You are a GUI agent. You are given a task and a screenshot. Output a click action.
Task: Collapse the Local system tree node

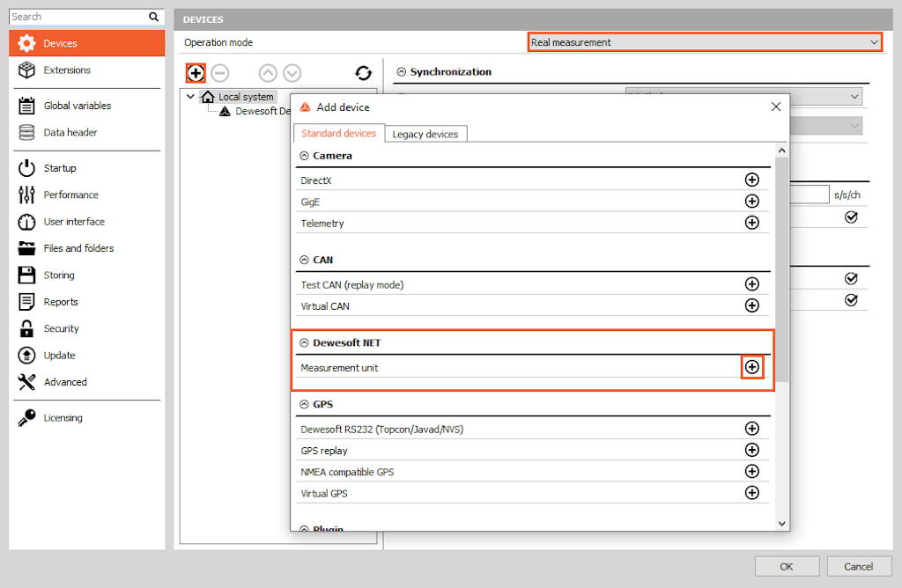click(x=190, y=97)
